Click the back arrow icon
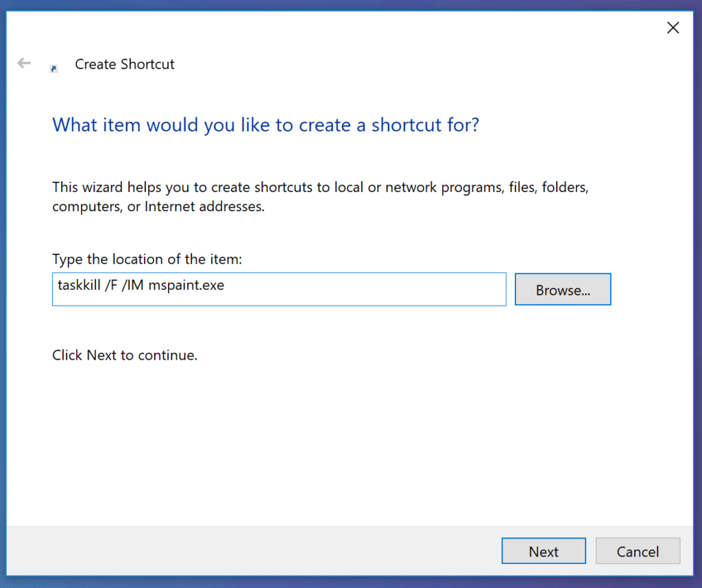 (23, 63)
